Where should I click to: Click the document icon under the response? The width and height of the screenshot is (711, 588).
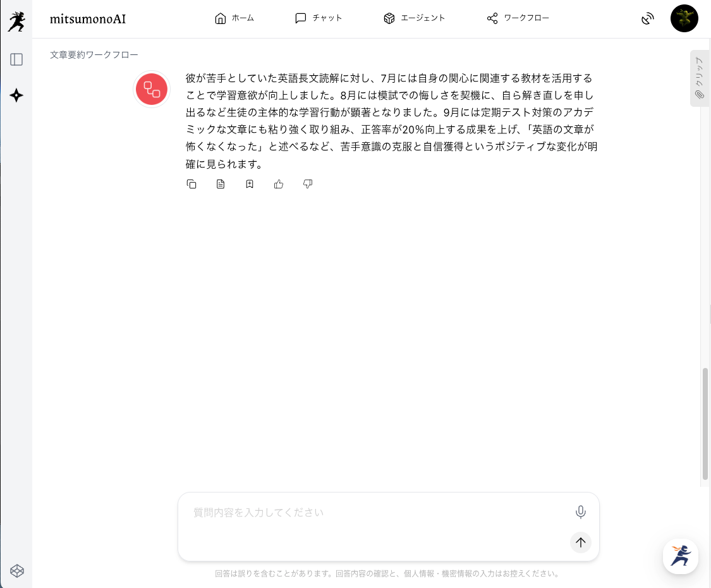coord(221,184)
